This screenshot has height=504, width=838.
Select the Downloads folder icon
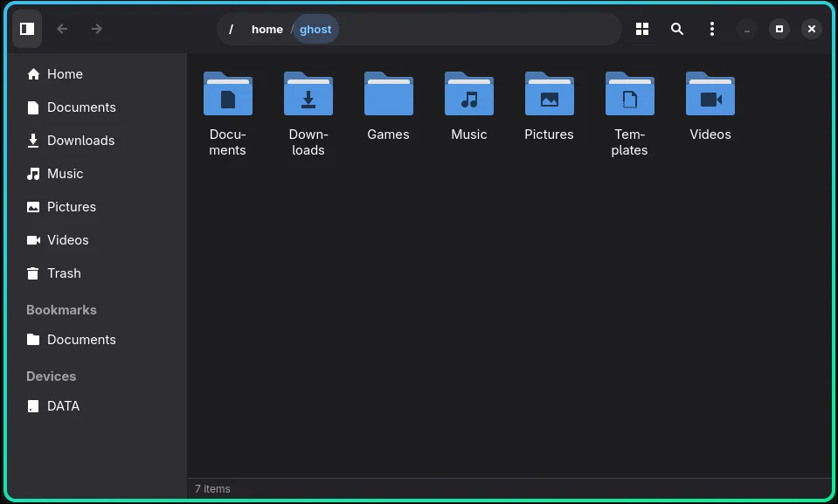coord(308,94)
